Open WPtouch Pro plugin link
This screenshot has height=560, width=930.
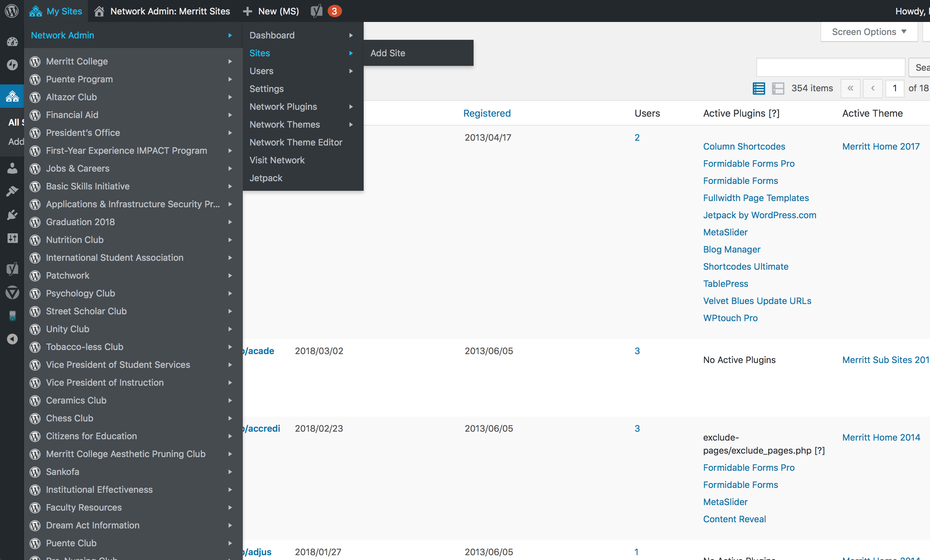coord(730,318)
